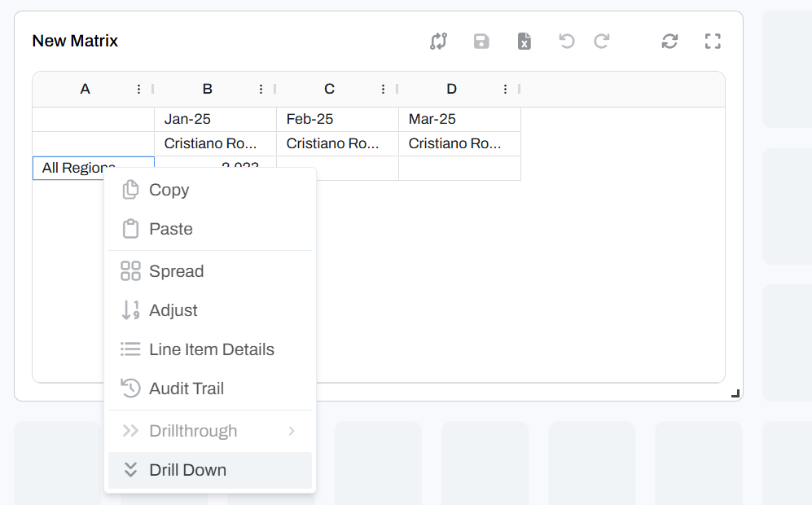Click the Save icon
The image size is (812, 505).
pyautogui.click(x=481, y=41)
